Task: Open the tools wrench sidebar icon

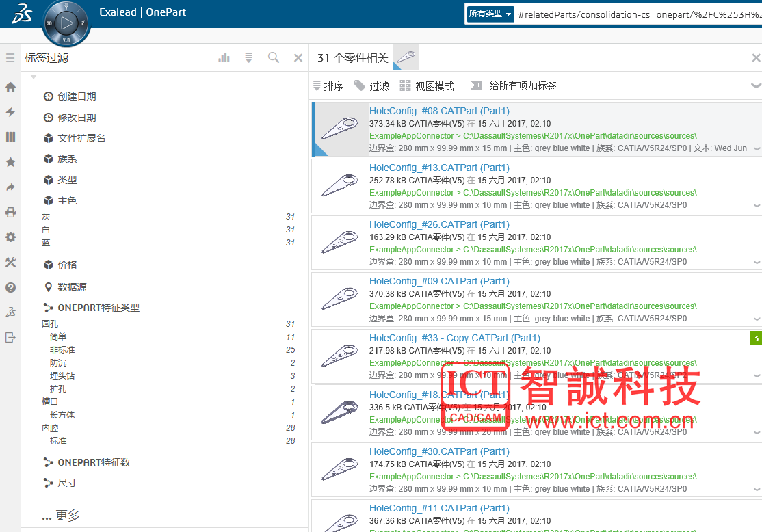Action: point(10,263)
